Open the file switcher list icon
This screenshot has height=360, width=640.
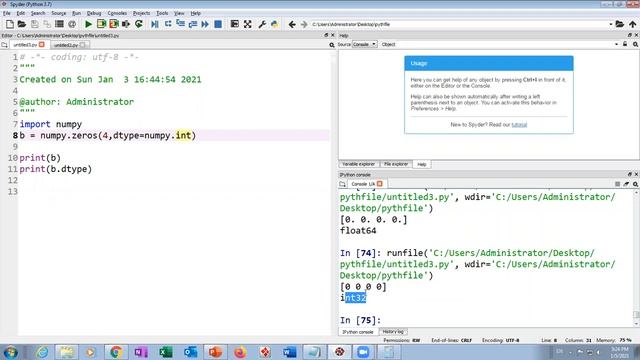pos(59,24)
